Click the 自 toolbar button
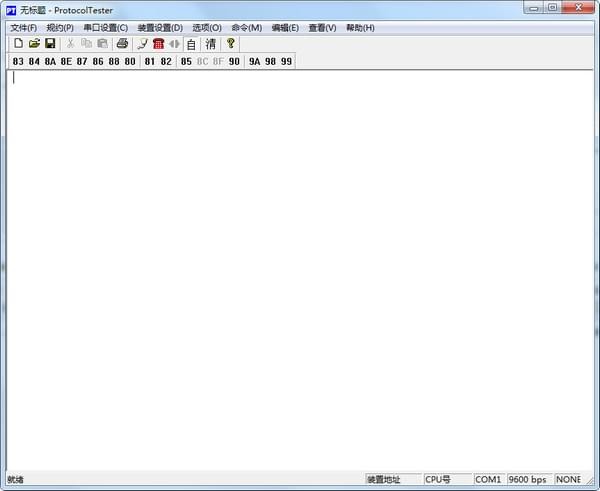This screenshot has height=491, width=600. [191, 44]
